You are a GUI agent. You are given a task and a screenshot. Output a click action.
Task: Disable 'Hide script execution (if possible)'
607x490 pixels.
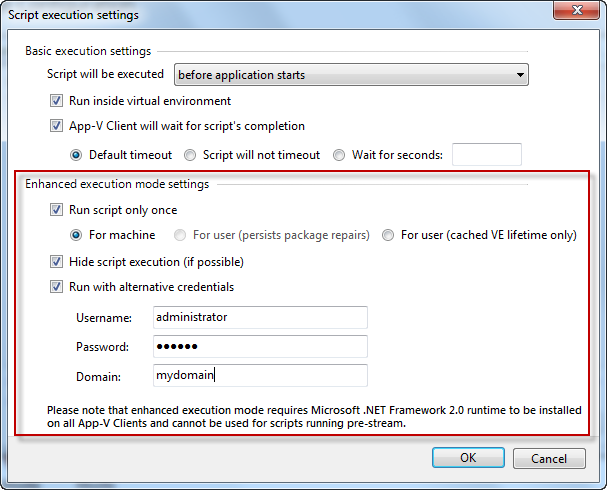point(56,262)
